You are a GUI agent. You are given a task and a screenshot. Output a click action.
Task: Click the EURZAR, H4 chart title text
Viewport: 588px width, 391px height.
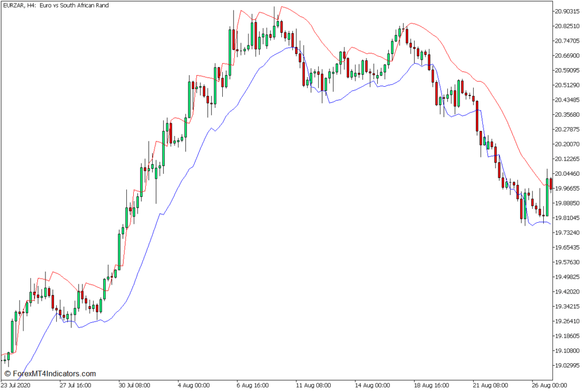55,5
